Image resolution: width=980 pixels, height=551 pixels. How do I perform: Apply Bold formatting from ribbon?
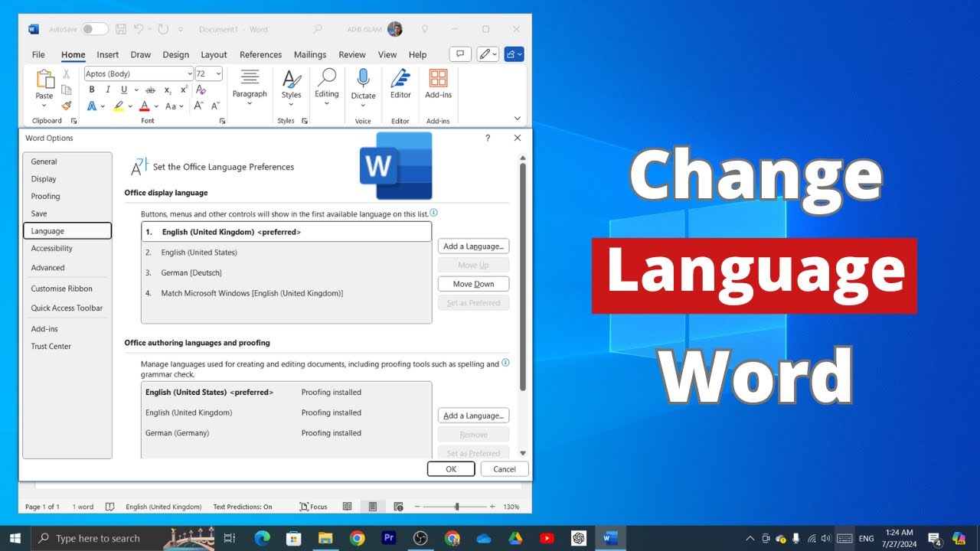coord(92,90)
